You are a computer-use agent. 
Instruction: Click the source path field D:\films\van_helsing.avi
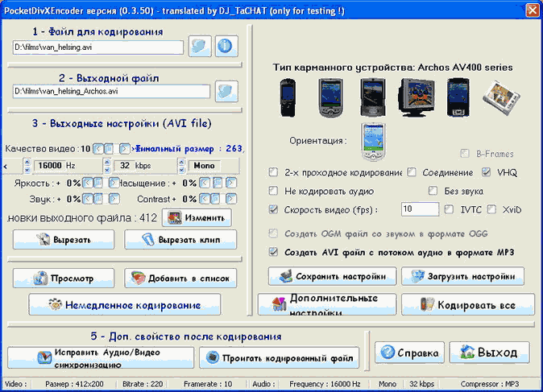click(x=98, y=47)
